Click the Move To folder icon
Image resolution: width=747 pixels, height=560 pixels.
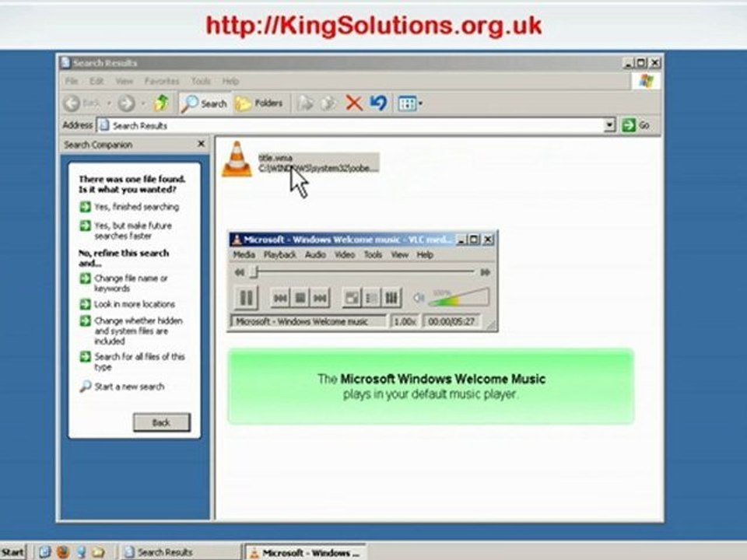(x=305, y=103)
